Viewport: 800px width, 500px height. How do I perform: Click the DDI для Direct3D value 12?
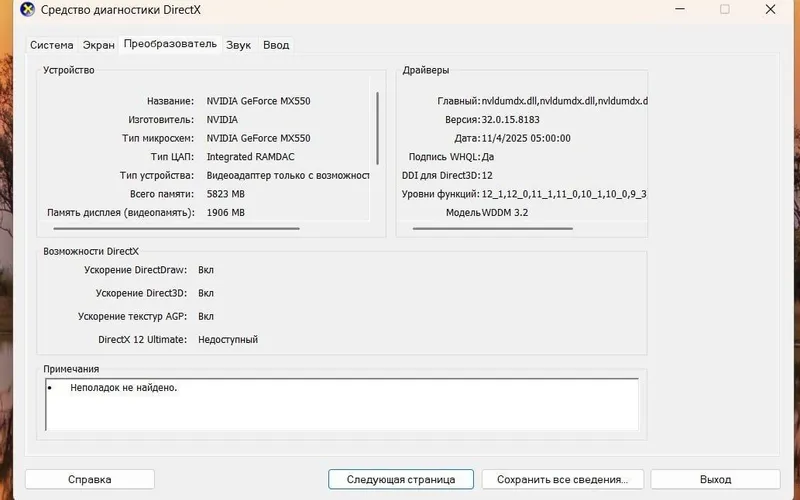click(487, 176)
